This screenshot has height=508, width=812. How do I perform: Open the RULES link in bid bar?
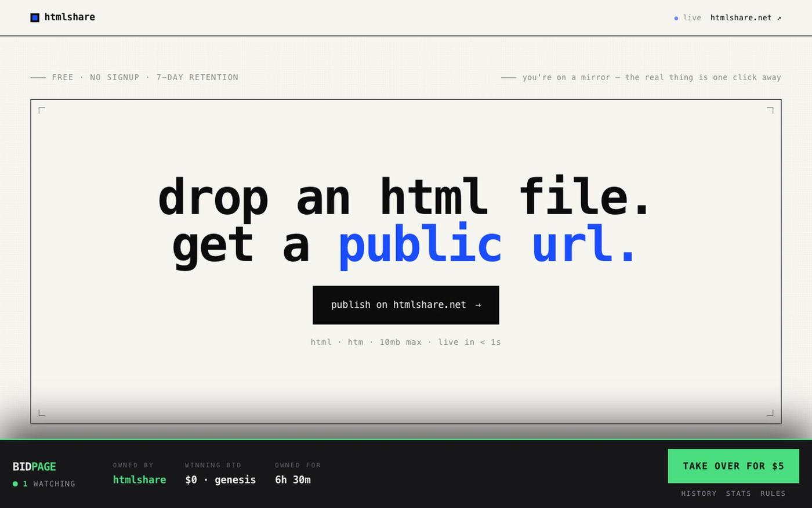point(773,493)
